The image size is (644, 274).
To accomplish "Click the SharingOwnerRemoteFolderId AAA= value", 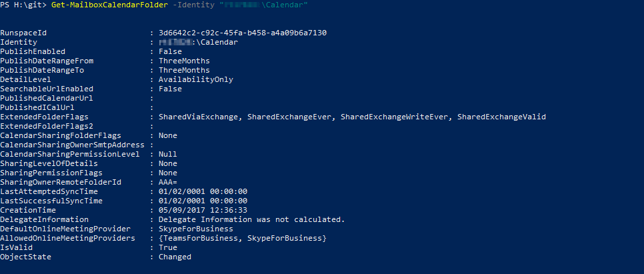I will 168,182.
